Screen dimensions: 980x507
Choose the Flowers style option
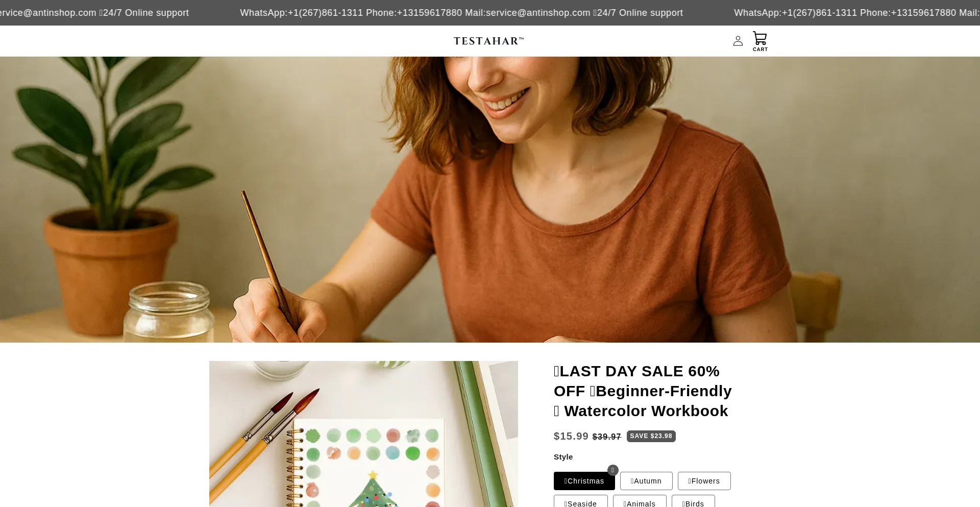pos(704,481)
